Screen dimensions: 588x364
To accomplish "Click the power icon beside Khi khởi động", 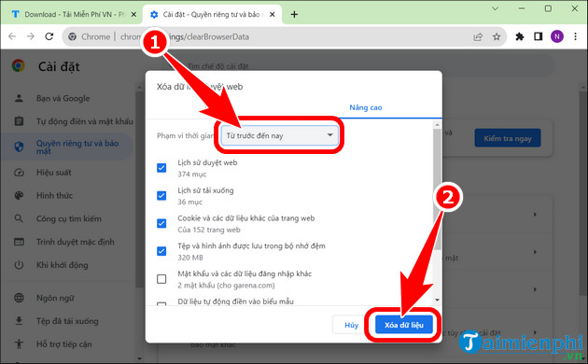I will pyautogui.click(x=19, y=265).
